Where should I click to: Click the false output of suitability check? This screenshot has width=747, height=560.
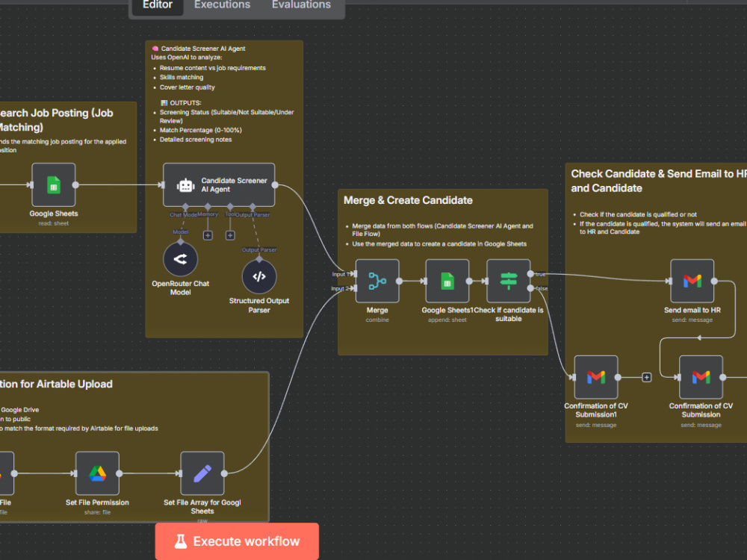tap(530, 288)
